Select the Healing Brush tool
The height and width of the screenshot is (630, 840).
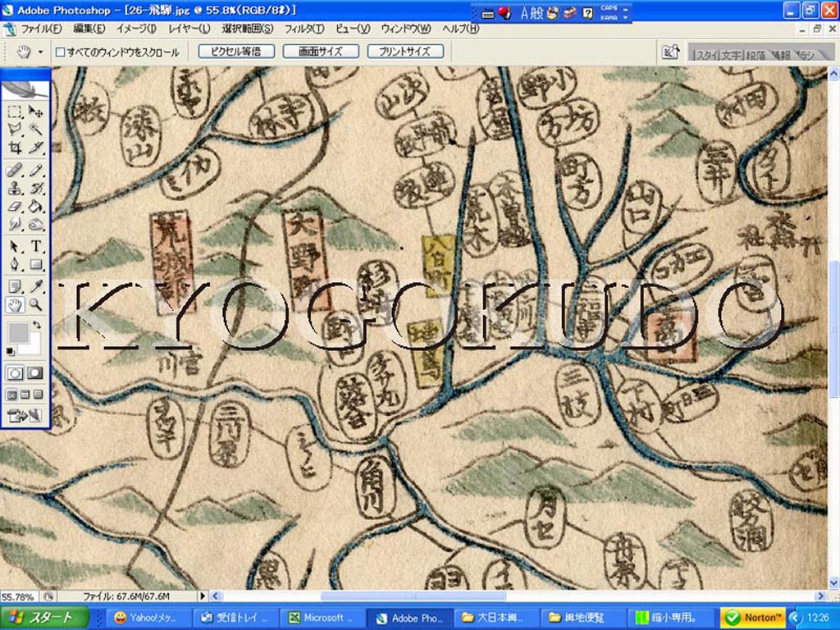tap(15, 171)
